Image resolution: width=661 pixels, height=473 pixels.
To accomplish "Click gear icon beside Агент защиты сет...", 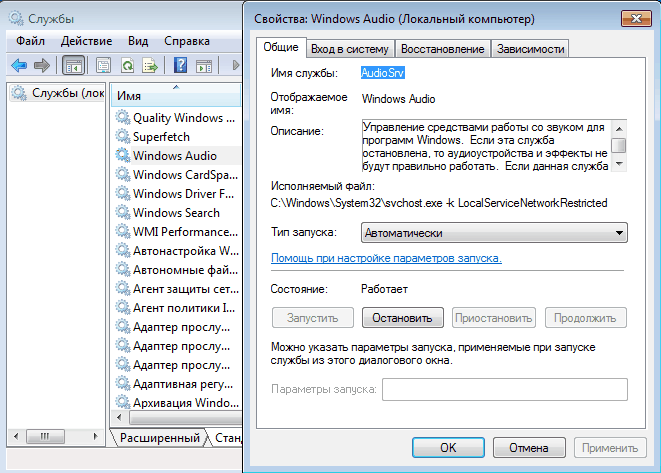I will tap(123, 288).
